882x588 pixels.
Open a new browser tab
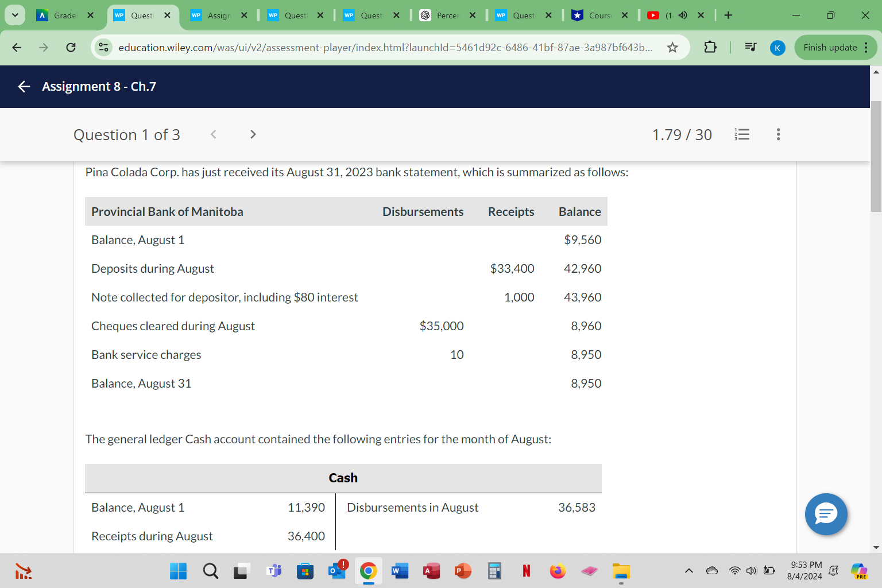[x=728, y=15]
